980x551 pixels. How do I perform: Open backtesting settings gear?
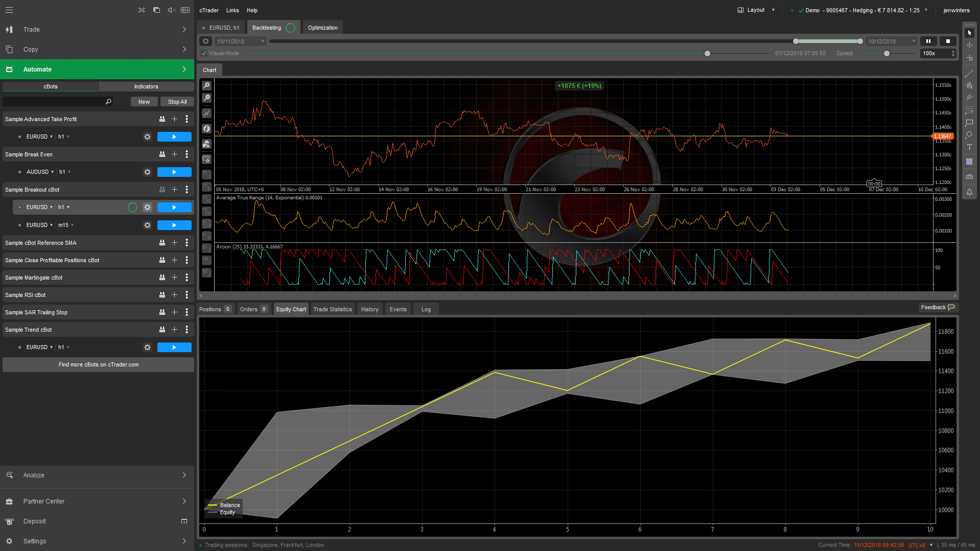(205, 41)
